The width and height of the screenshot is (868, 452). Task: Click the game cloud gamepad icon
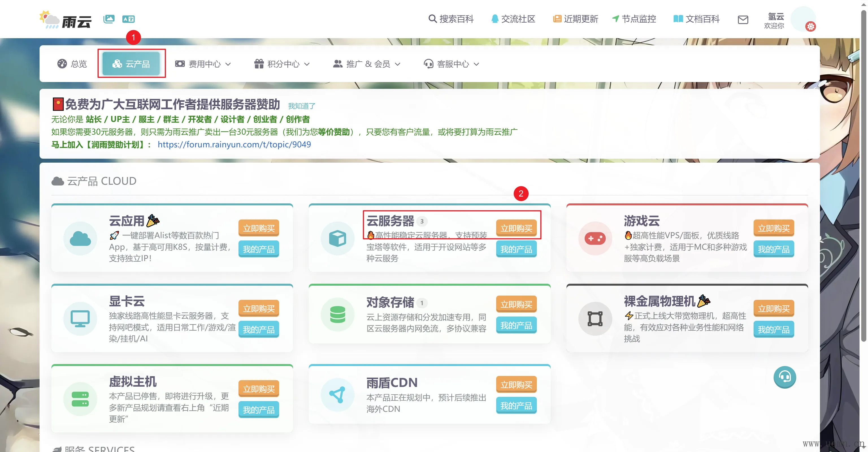point(595,238)
